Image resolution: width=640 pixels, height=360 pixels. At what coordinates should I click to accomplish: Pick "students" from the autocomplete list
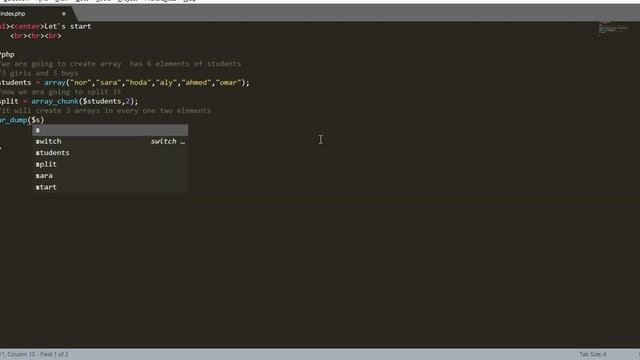click(110, 153)
